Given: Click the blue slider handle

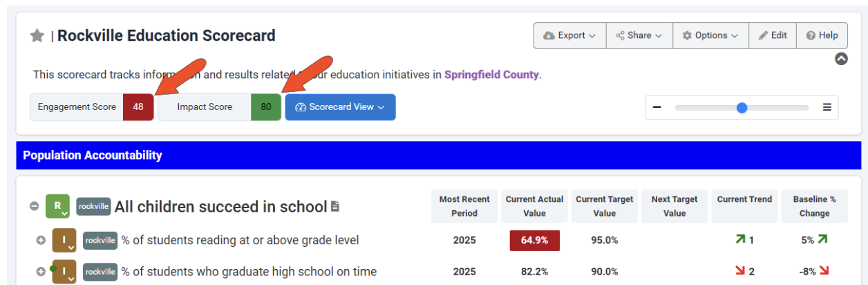Looking at the screenshot, I should click(742, 107).
